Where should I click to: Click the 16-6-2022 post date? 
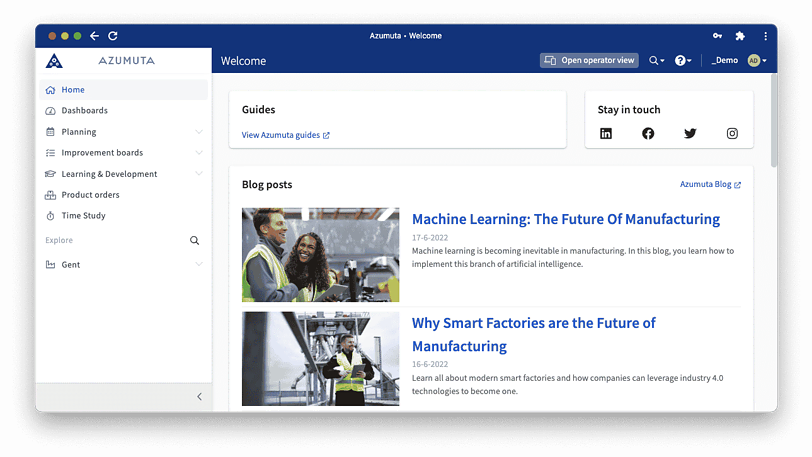click(x=430, y=364)
